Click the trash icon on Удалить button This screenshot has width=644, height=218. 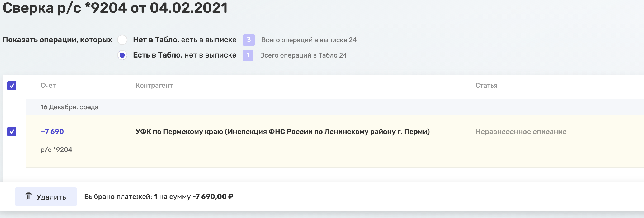[29, 196]
